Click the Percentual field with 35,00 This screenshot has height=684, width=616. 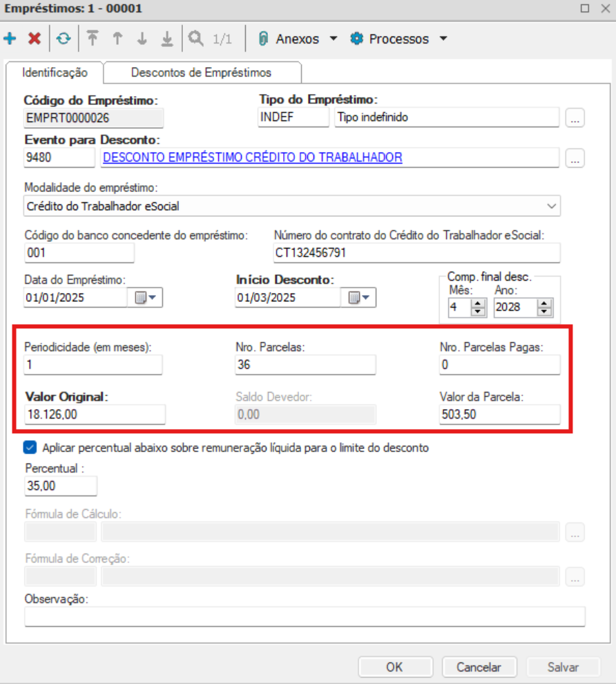(61, 486)
